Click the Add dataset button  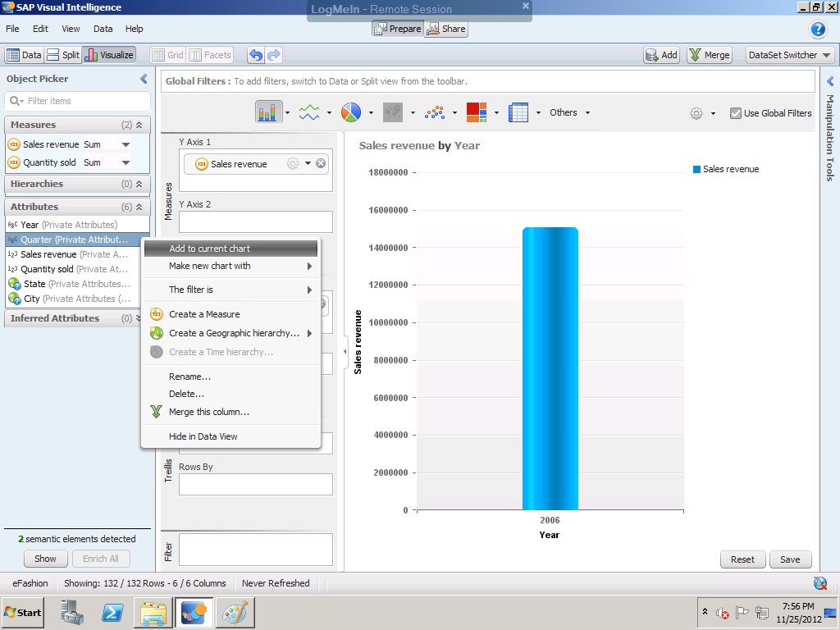coord(662,55)
